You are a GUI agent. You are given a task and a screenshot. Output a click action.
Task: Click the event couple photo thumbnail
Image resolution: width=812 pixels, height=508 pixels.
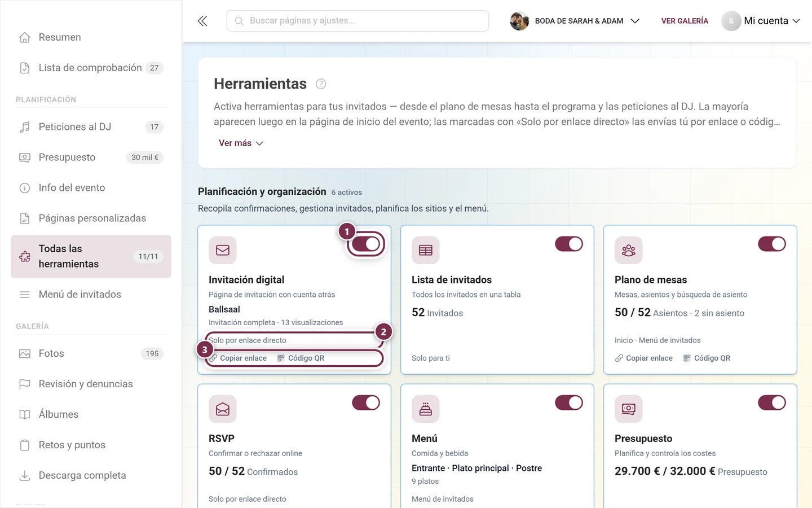pos(519,21)
